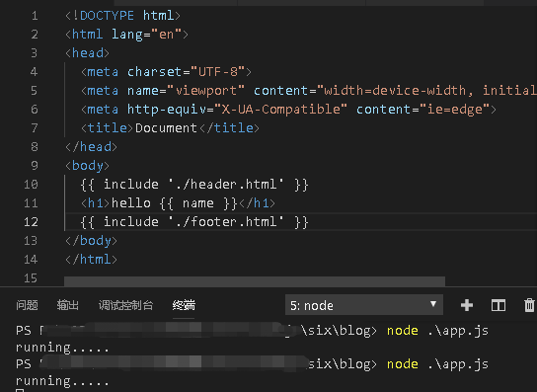Click the closing '</body>' tag

[91, 241]
